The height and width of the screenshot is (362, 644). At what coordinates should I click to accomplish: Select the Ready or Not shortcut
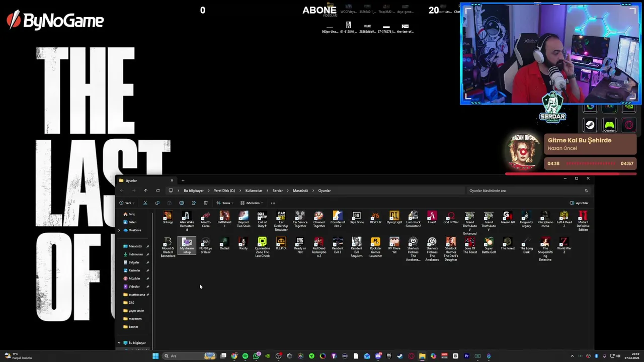[x=300, y=245]
